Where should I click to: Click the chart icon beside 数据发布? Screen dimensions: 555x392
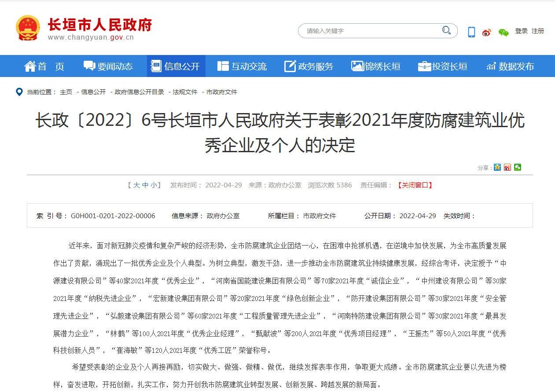point(491,66)
